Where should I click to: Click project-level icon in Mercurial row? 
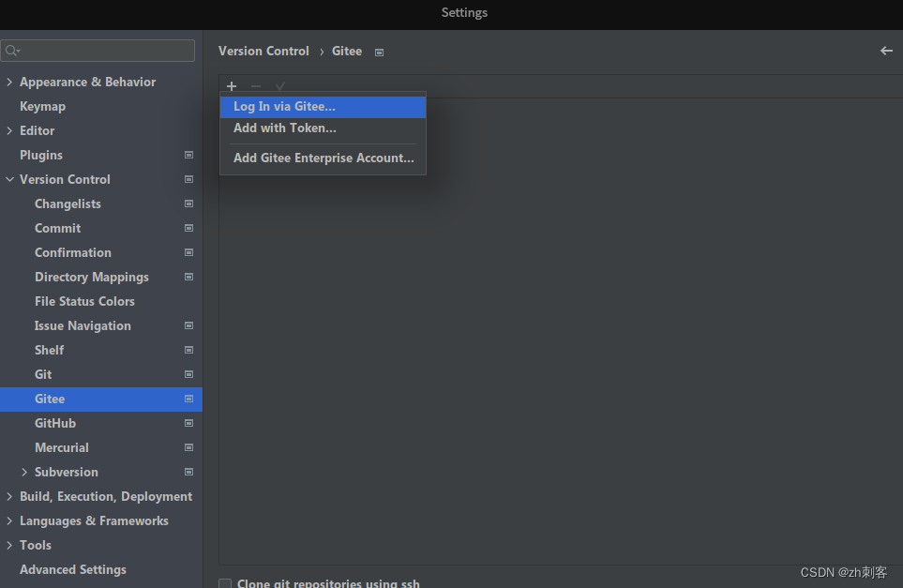coord(188,447)
